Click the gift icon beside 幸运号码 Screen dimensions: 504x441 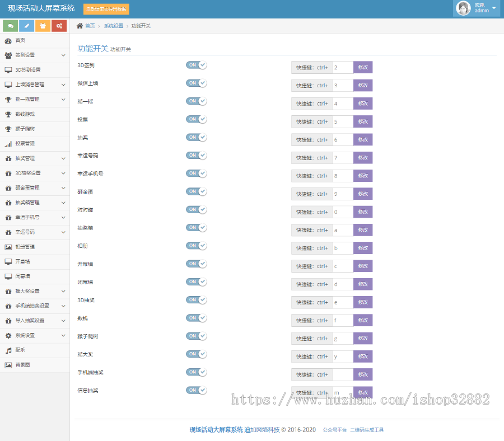tap(8, 232)
